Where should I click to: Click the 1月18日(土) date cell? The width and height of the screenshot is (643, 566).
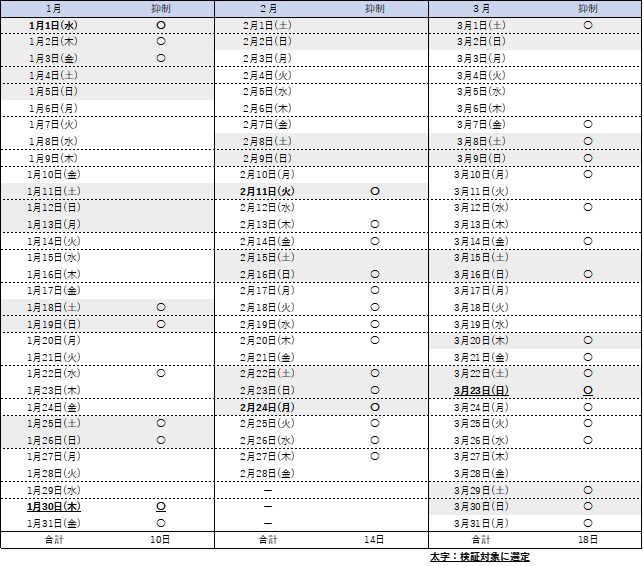(53, 307)
